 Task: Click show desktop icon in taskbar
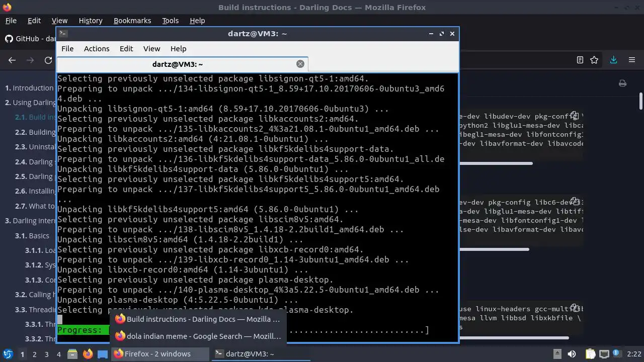point(103,354)
